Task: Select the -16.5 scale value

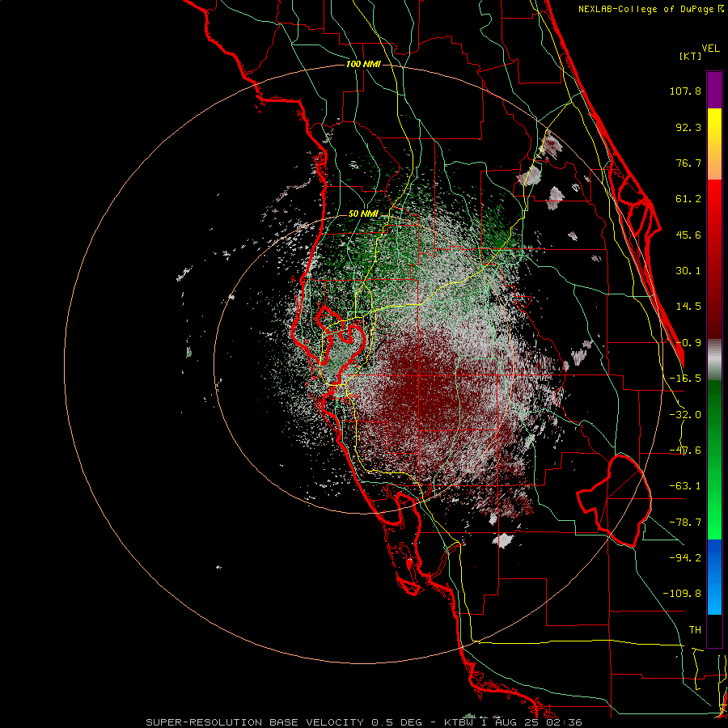Action: pyautogui.click(x=685, y=379)
